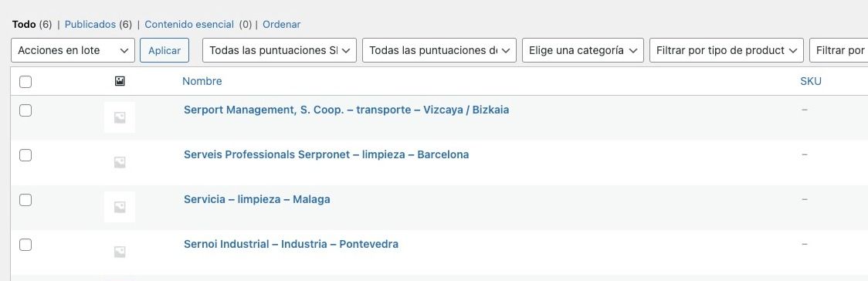868x281 pixels.
Task: Click Servicia product placeholder thumbnail
Action: point(120,207)
